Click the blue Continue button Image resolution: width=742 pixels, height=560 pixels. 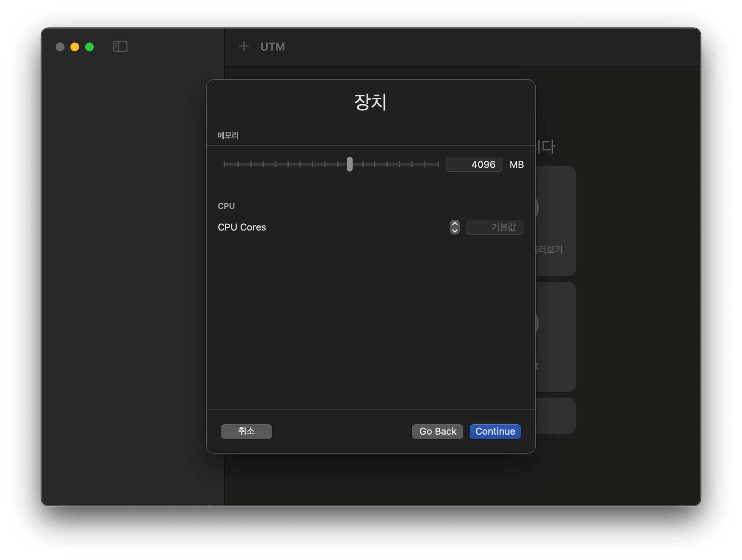click(x=495, y=431)
